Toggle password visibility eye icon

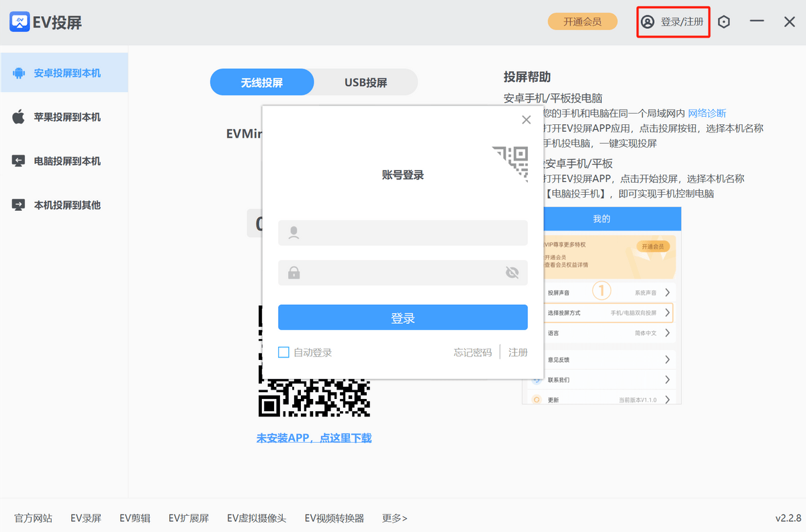512,273
